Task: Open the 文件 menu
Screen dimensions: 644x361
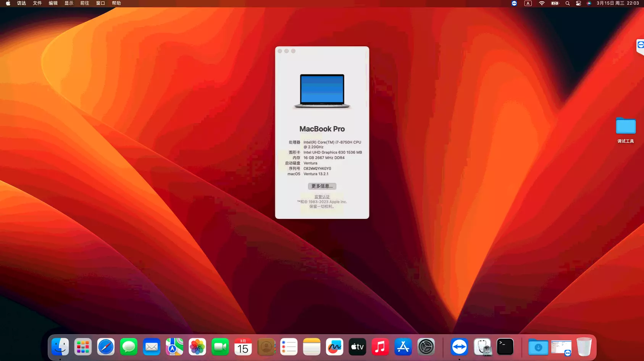Action: [x=37, y=3]
